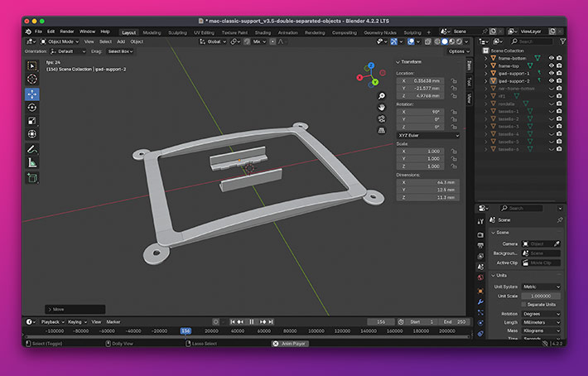Activate the Rotate tool
This screenshot has height=376, width=588.
point(32,107)
